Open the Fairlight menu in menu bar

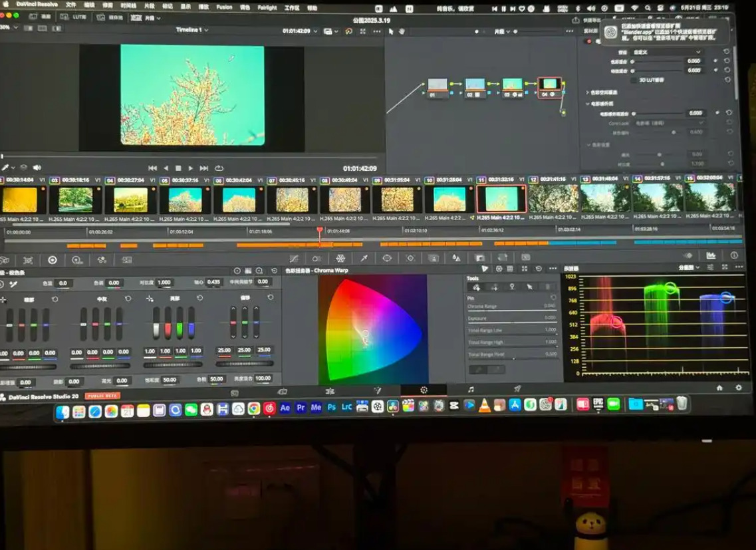(266, 6)
